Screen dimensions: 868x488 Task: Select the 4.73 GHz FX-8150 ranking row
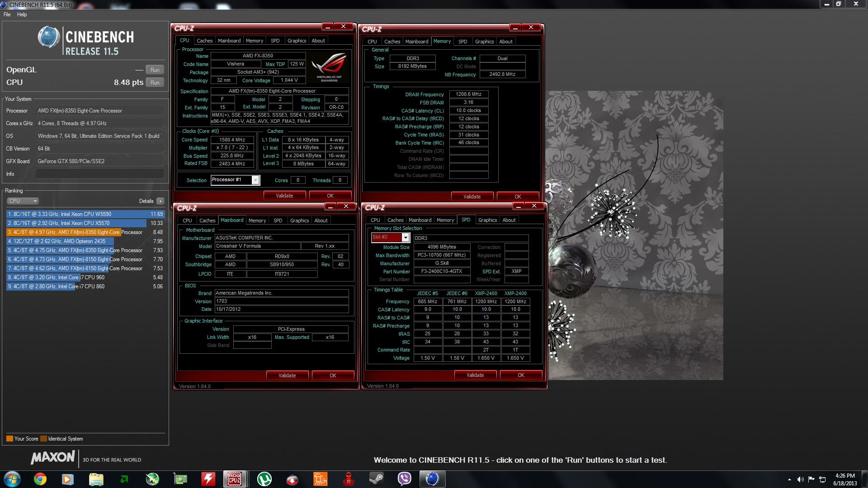click(x=85, y=259)
